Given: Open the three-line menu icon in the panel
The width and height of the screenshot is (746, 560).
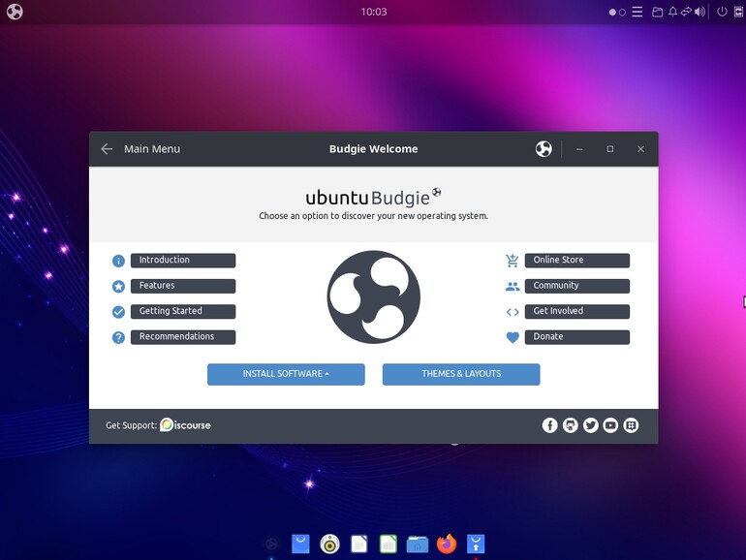Looking at the screenshot, I should click(637, 12).
